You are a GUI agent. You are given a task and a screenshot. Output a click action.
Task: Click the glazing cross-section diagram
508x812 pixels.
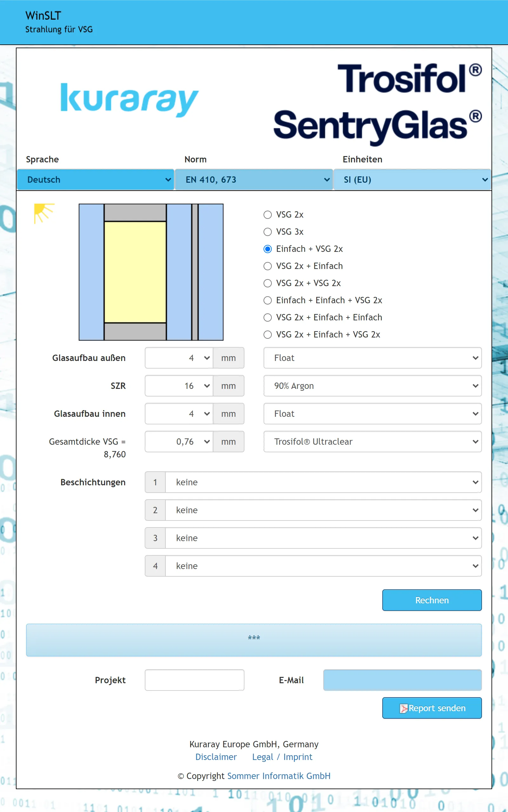(151, 272)
